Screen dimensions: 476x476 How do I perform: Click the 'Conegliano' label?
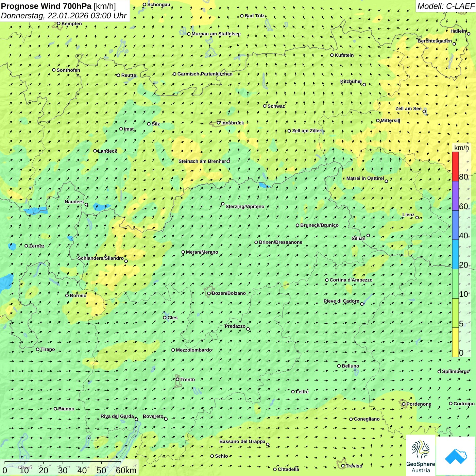coord(367,419)
